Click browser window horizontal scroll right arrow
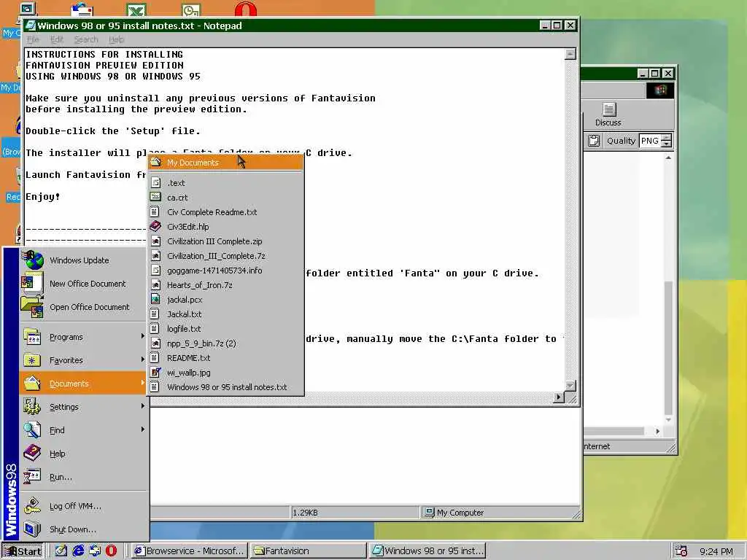This screenshot has height=560, width=747. pyautogui.click(x=658, y=431)
